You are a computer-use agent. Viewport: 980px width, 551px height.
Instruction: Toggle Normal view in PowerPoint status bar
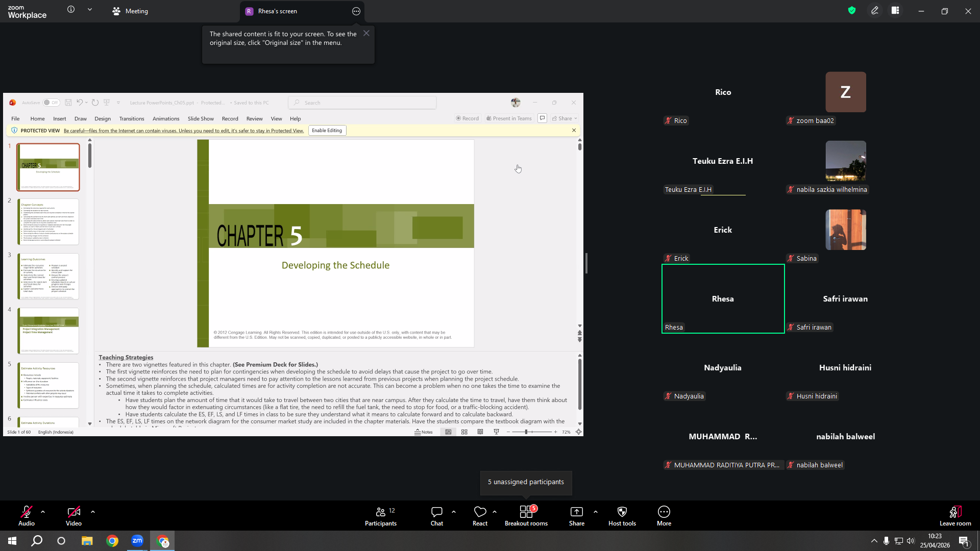[448, 432]
